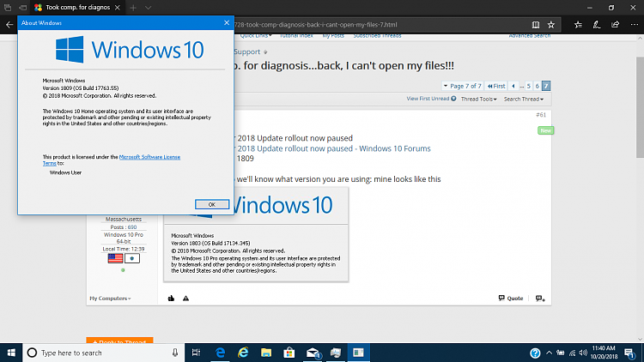Click the page vertical scrollbar thumb

pos(640,107)
